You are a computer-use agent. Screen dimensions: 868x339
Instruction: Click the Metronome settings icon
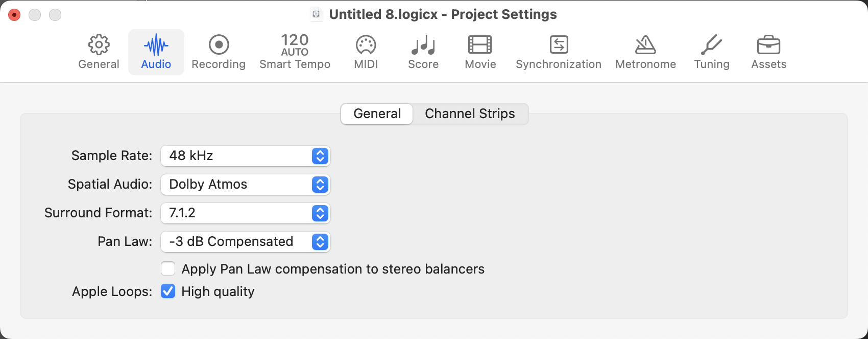point(645,51)
